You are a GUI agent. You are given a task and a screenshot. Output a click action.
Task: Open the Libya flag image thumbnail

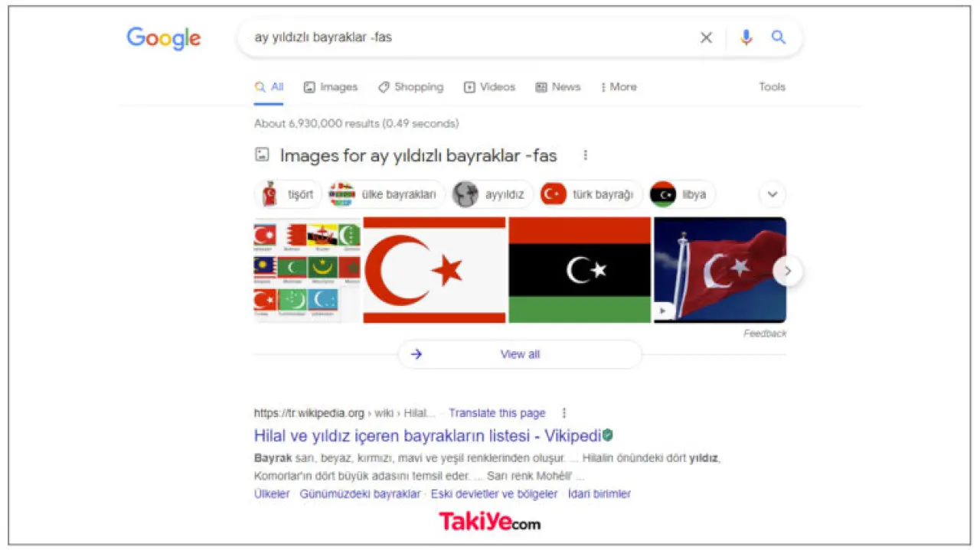tap(580, 270)
